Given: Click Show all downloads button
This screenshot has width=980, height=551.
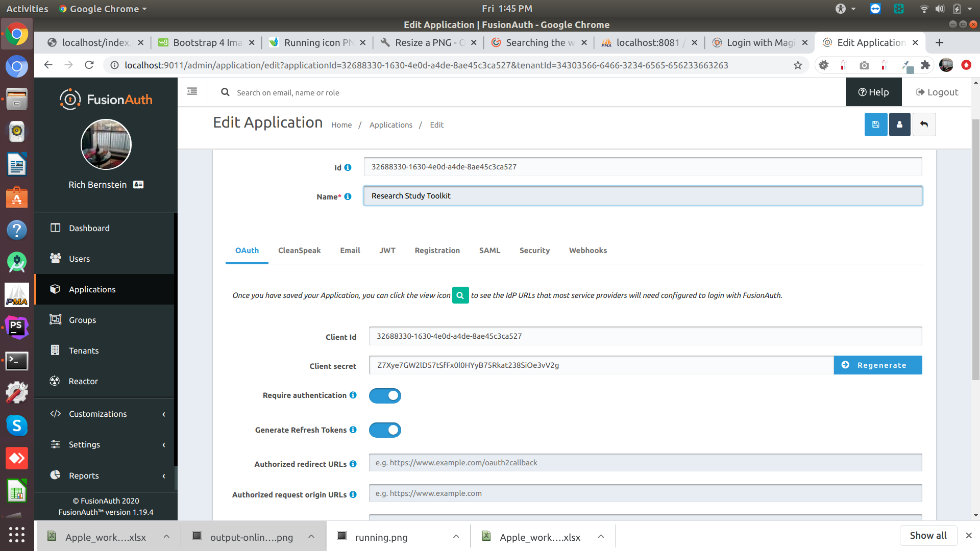Looking at the screenshot, I should [928, 535].
